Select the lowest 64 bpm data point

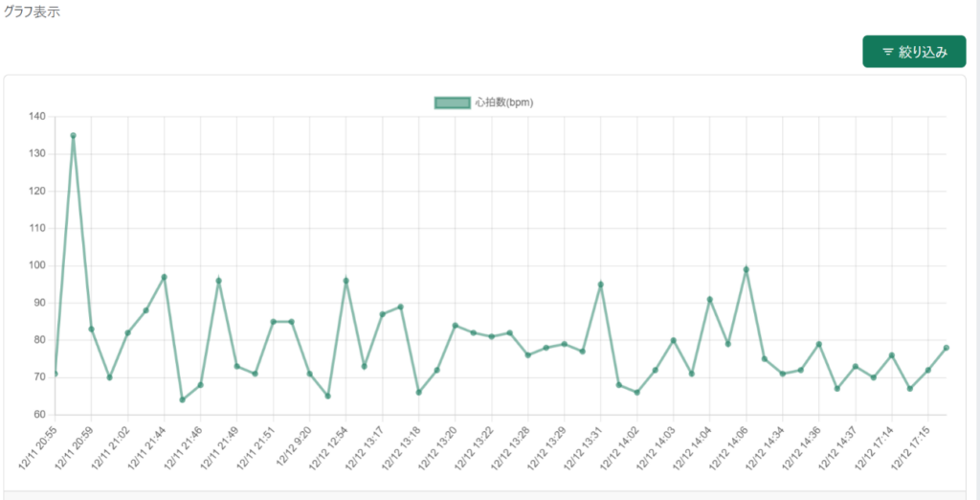click(x=182, y=399)
